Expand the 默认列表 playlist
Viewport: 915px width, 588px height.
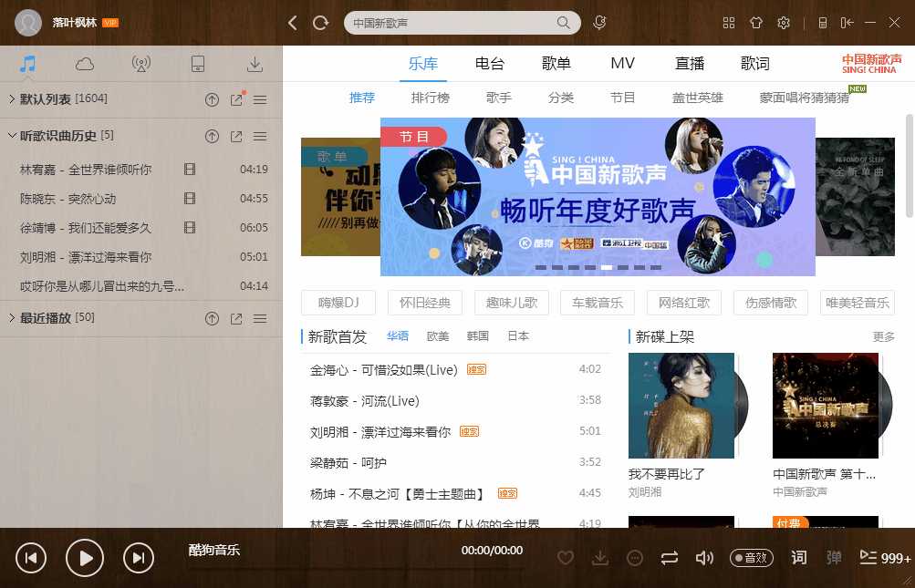(12, 98)
